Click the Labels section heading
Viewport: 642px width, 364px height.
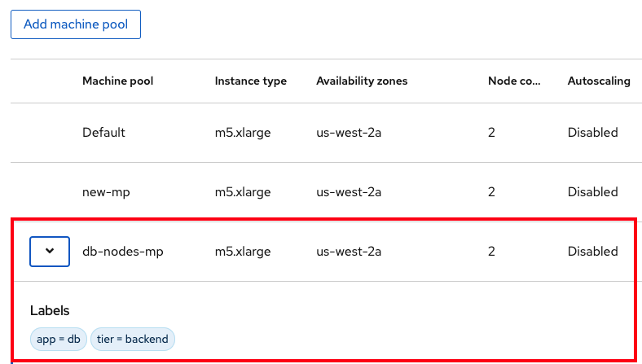tap(50, 310)
